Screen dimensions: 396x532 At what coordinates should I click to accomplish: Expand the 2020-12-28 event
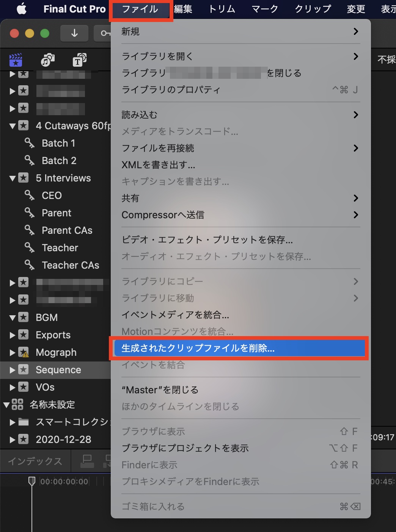click(13, 440)
